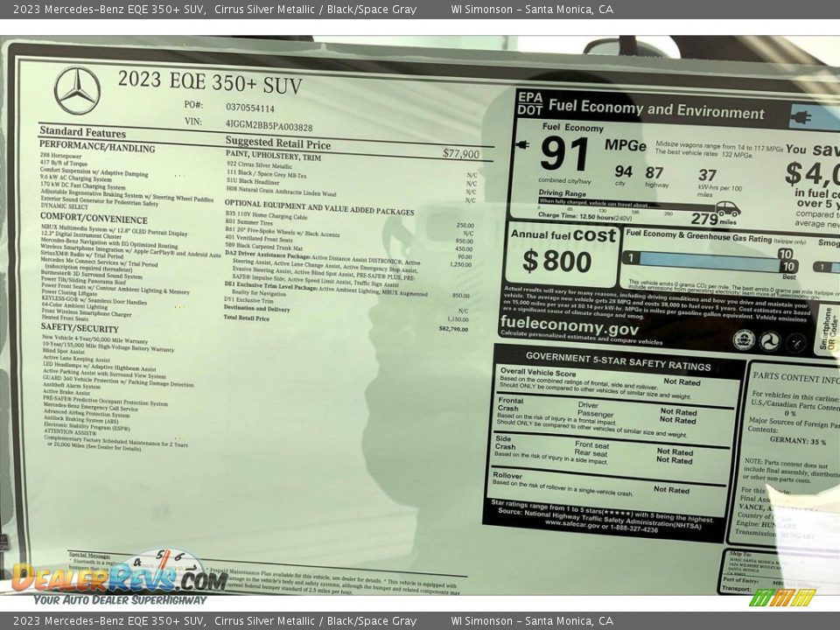
Task: Select the '417 lb/ft of Torque' feature
Action: [x=64, y=163]
